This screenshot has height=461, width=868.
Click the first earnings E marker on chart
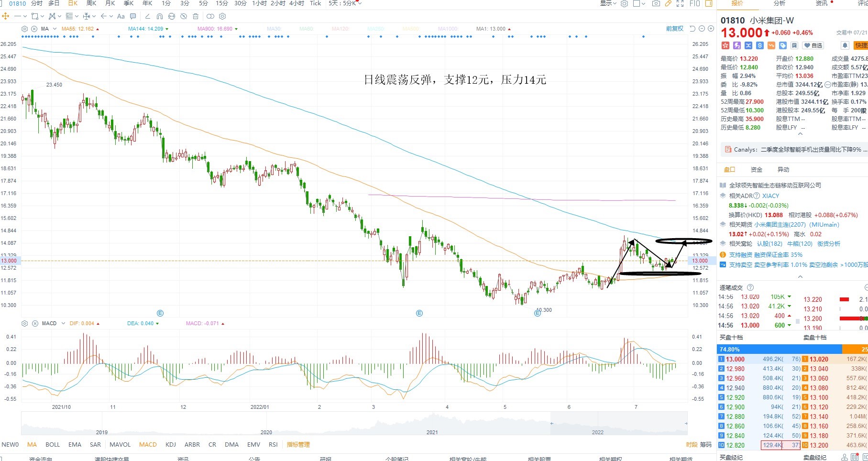click(160, 313)
